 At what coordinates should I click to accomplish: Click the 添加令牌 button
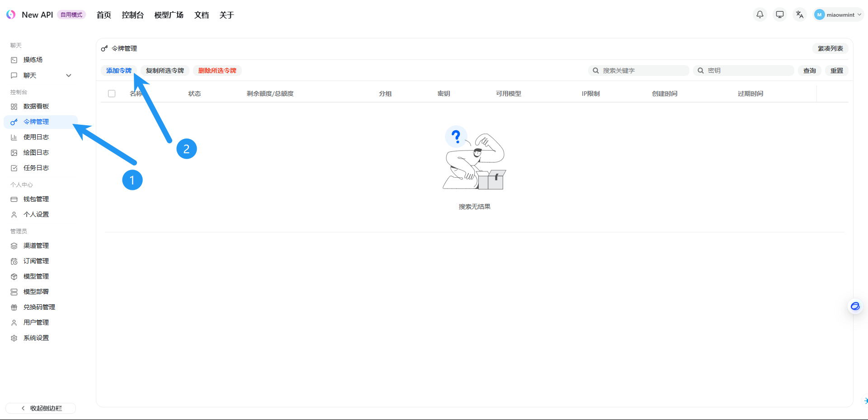coord(118,71)
